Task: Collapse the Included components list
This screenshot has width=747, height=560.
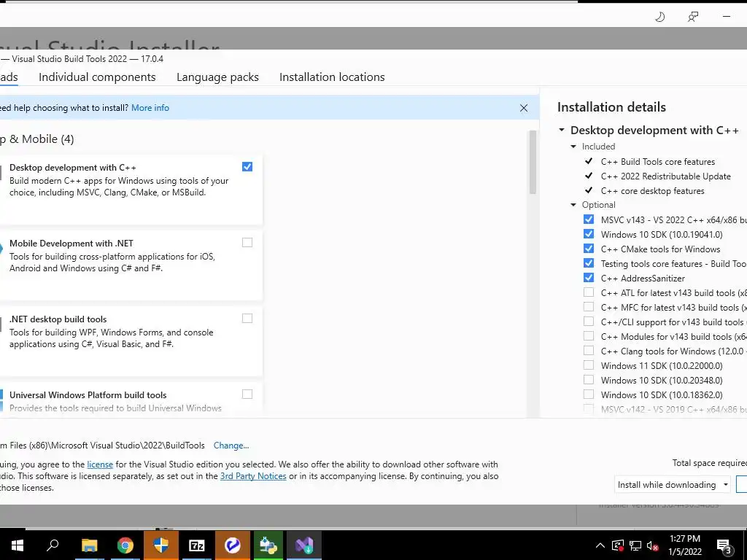Action: pos(573,147)
